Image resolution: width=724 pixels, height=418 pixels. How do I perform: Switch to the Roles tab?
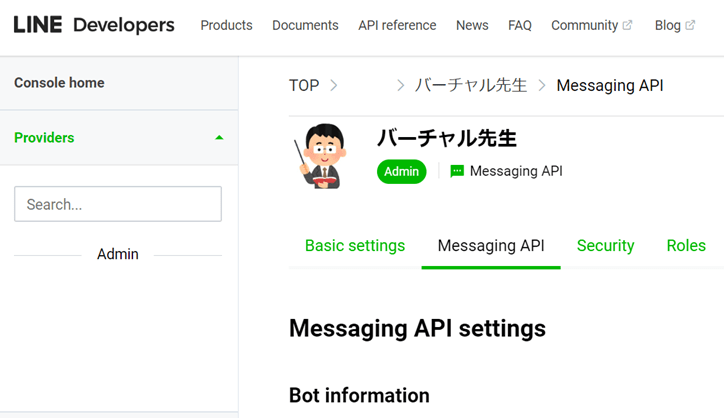686,246
